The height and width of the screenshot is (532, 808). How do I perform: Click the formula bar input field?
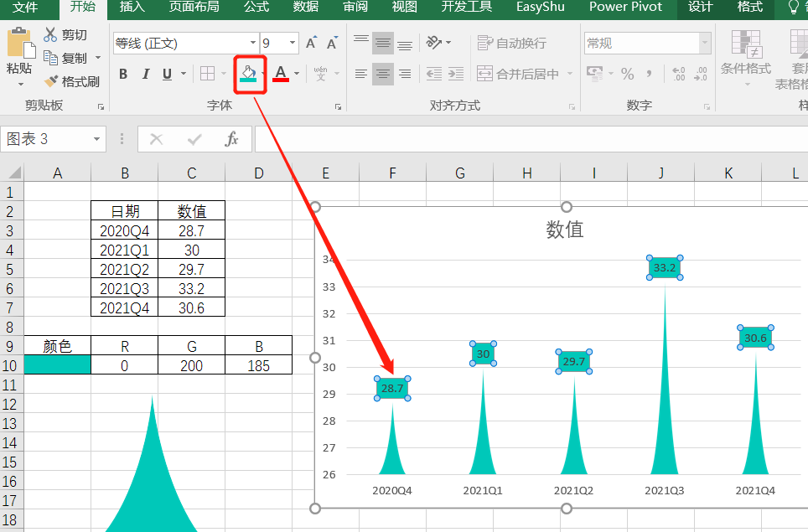point(531,139)
